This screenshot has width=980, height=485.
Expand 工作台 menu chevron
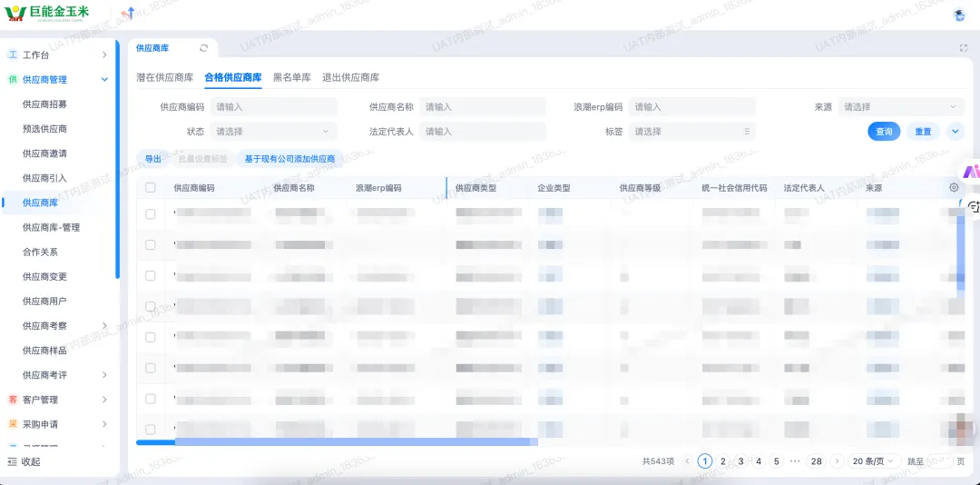pos(104,55)
